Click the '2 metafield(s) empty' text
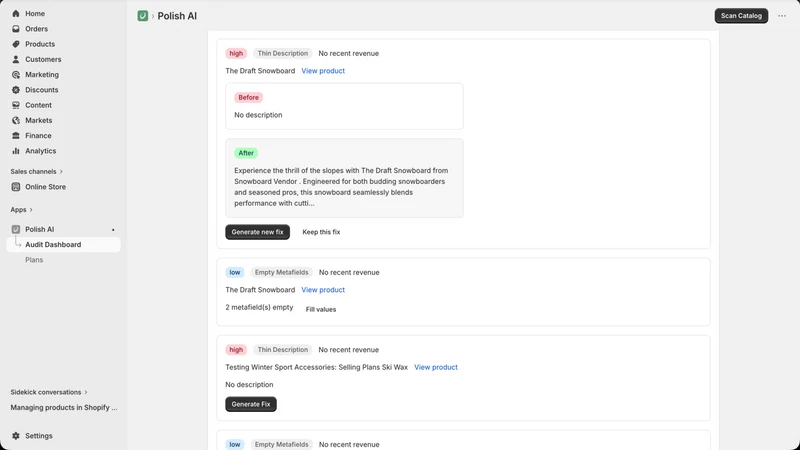This screenshot has height=450, width=800. coord(259,307)
